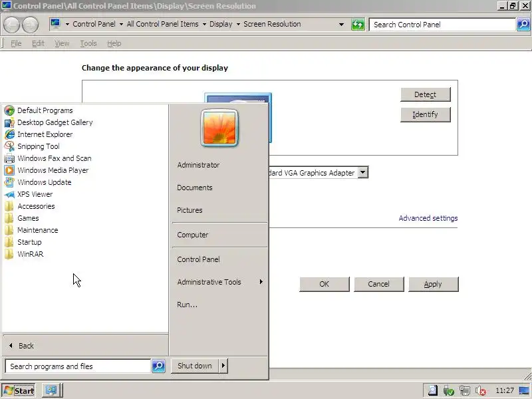Click the monitor icon in address bar
532x399 pixels.
[x=55, y=24]
